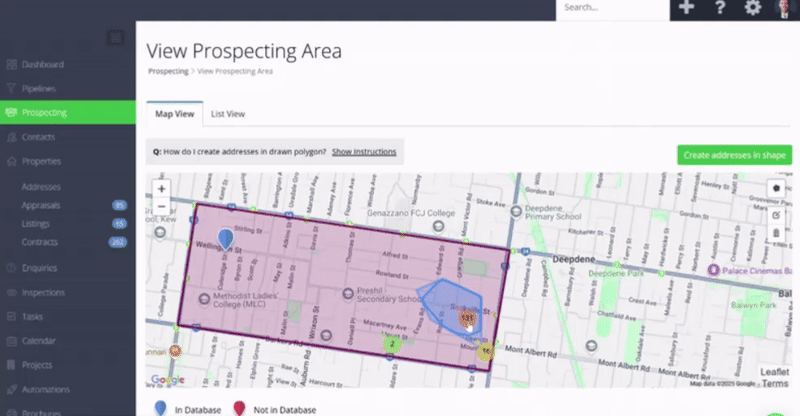Click Create addresses in shape button
The height and width of the screenshot is (416, 800).
tap(734, 155)
